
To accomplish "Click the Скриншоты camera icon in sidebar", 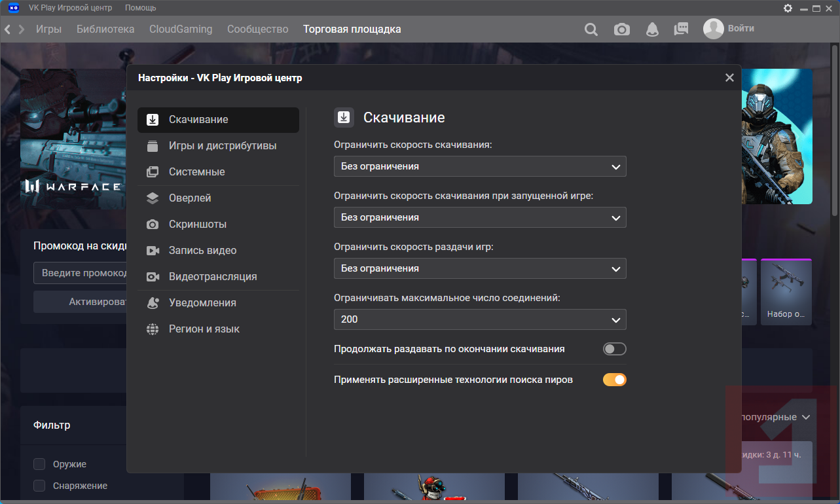I will point(153,225).
